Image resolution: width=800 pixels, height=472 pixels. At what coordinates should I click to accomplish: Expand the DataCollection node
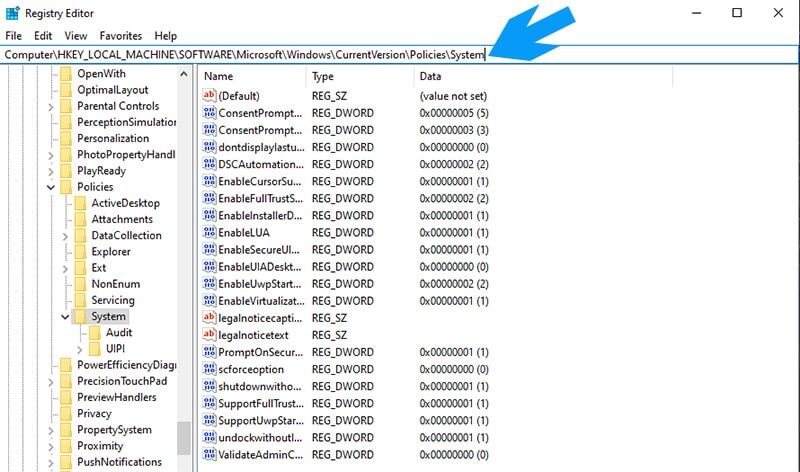tap(65, 236)
